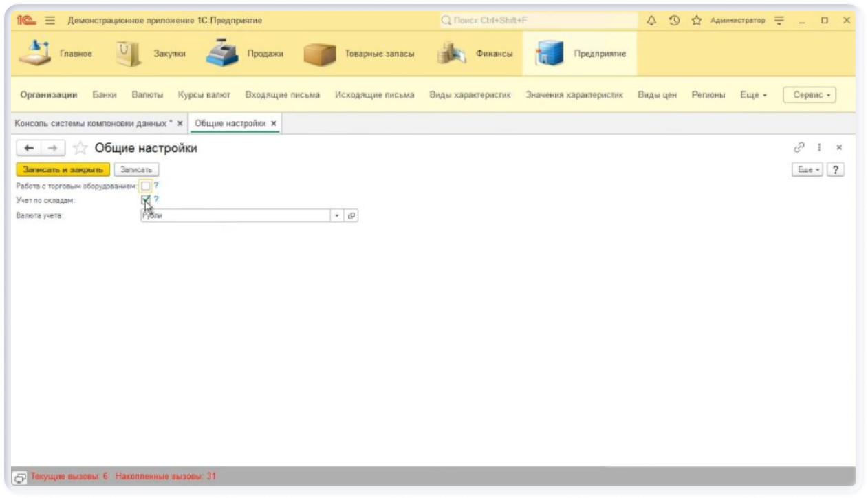Switch to Консоль системы компоновки данных tab

(93, 123)
